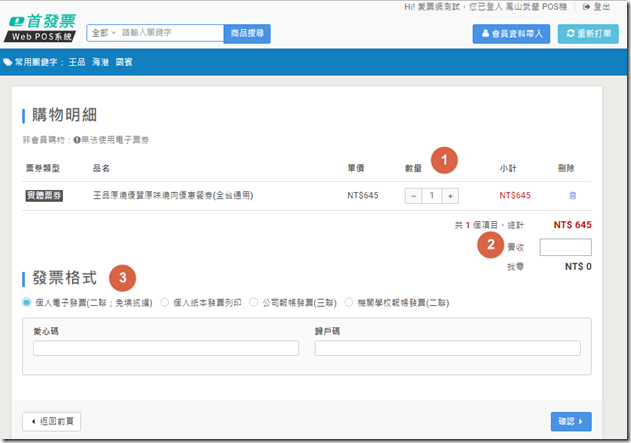Click the info icon beside 無法使用電子票券
Viewport: 631px width, 443px height.
pyautogui.click(x=77, y=140)
